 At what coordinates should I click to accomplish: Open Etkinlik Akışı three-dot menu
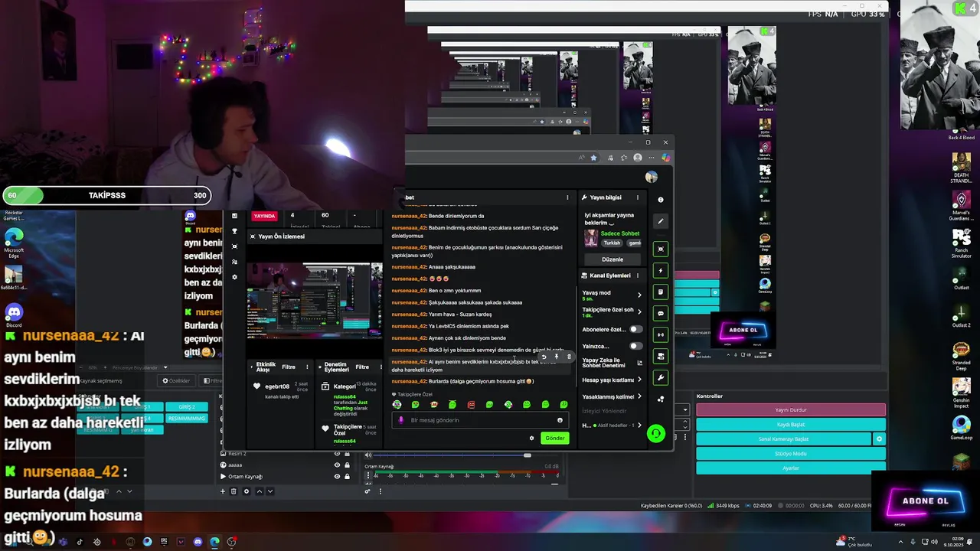coord(307,367)
